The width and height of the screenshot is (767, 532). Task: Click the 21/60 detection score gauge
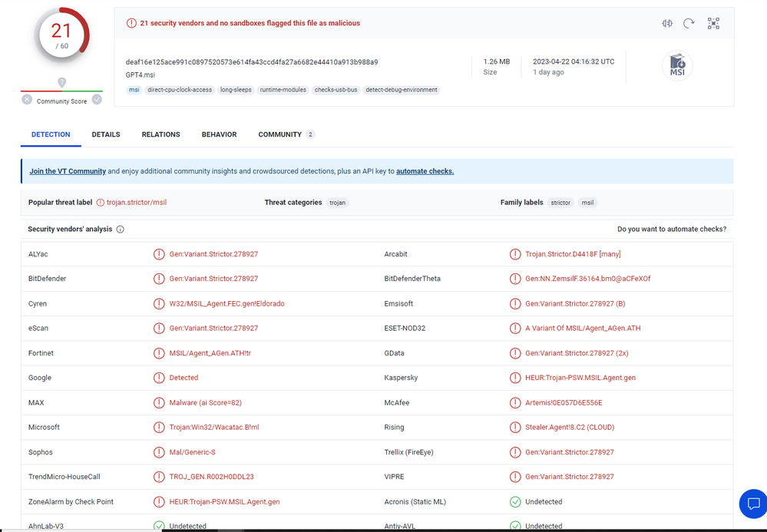click(x=61, y=35)
